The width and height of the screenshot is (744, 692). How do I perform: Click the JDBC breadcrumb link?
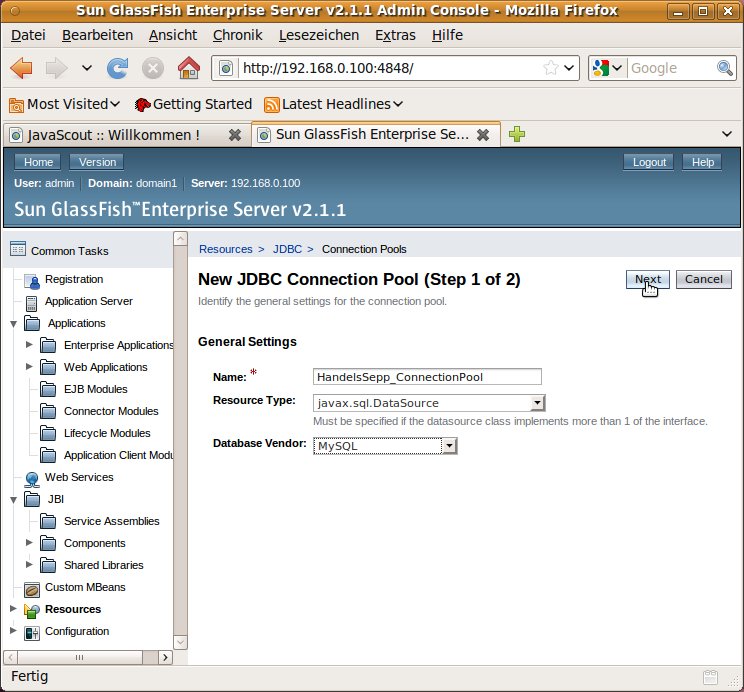(x=287, y=249)
